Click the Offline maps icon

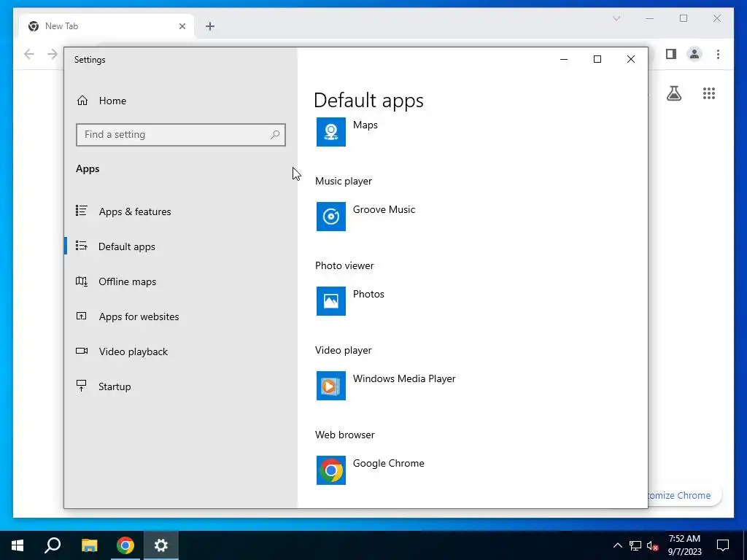82,281
